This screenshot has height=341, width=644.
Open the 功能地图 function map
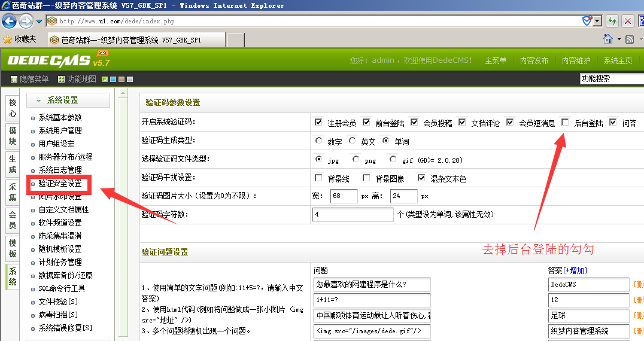coord(77,79)
